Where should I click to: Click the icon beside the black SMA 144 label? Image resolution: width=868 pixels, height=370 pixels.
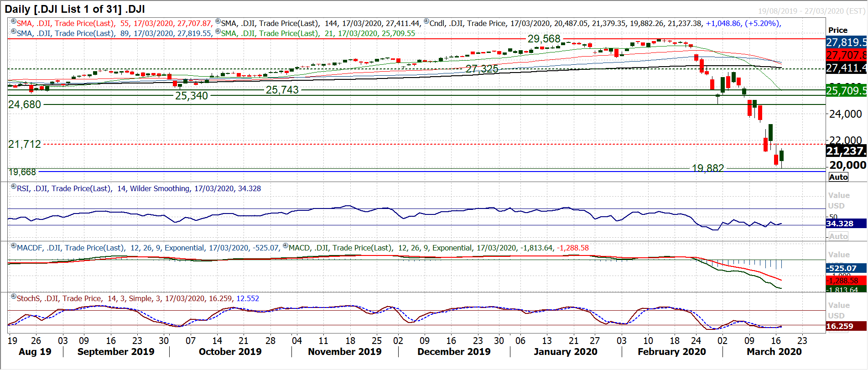coord(218,21)
